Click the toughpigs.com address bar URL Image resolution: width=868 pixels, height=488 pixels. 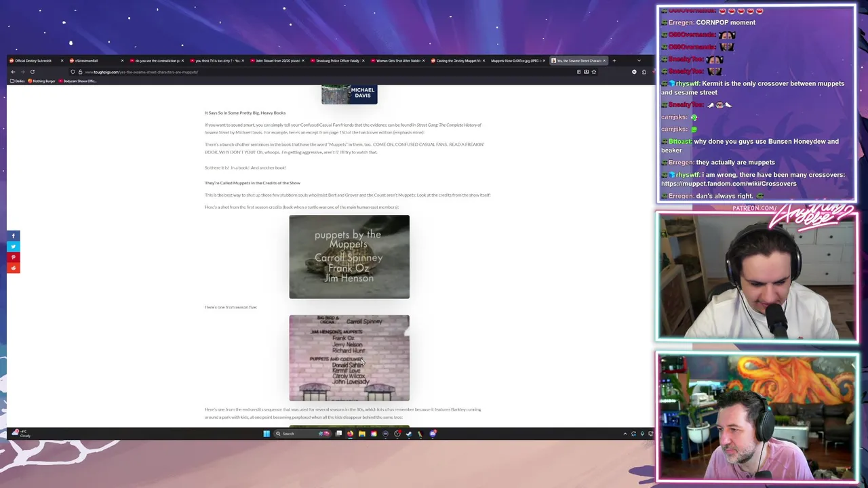[141, 72]
